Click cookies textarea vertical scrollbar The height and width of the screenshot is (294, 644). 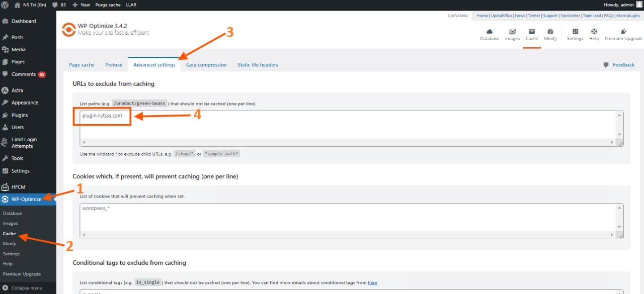[x=619, y=217]
